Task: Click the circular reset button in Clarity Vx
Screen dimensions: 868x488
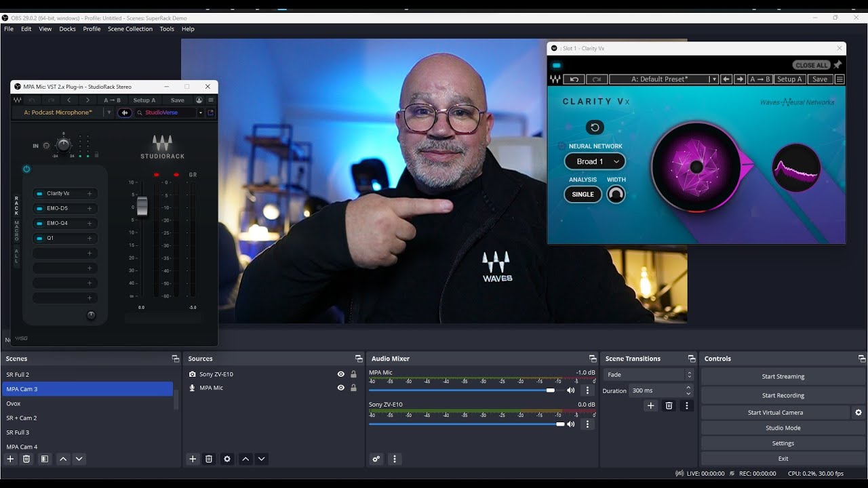Action: click(595, 127)
